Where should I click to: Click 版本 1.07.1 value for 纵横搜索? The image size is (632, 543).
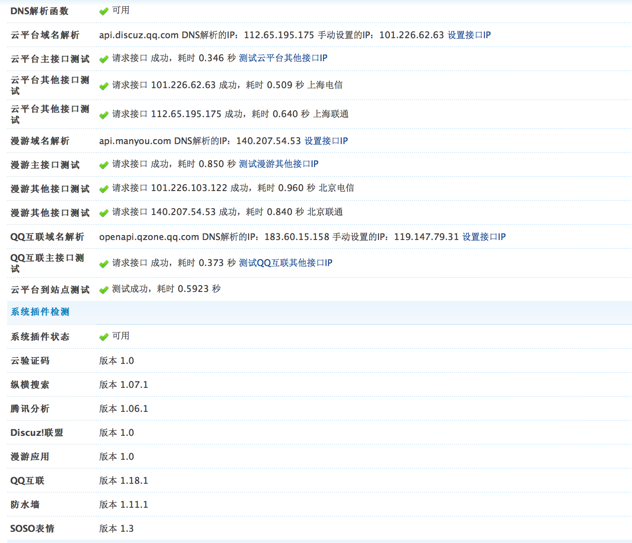click(x=123, y=385)
